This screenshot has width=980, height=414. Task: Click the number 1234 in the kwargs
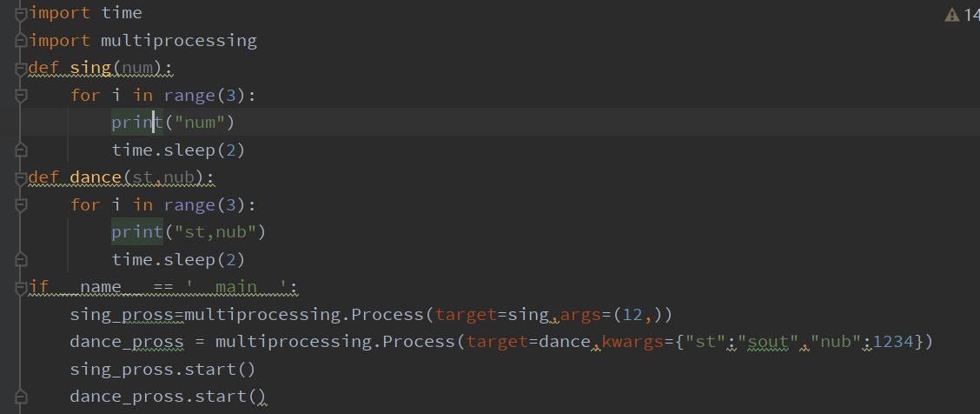893,342
